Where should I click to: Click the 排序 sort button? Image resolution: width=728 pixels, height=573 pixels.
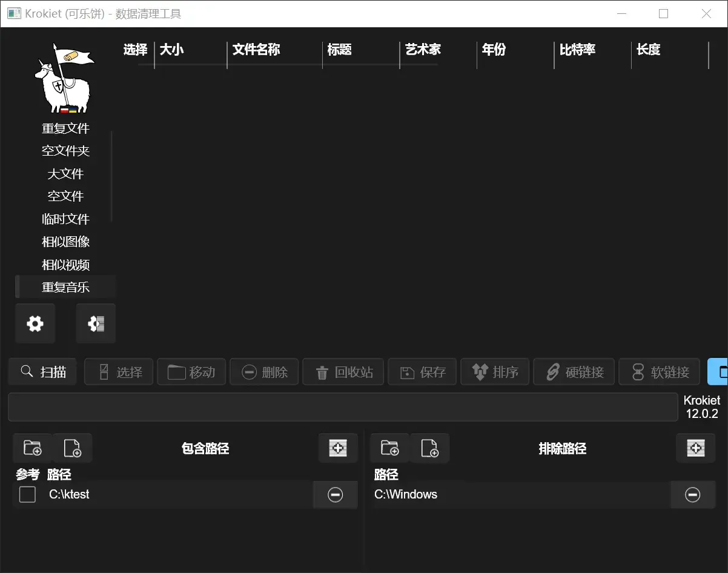(x=495, y=371)
